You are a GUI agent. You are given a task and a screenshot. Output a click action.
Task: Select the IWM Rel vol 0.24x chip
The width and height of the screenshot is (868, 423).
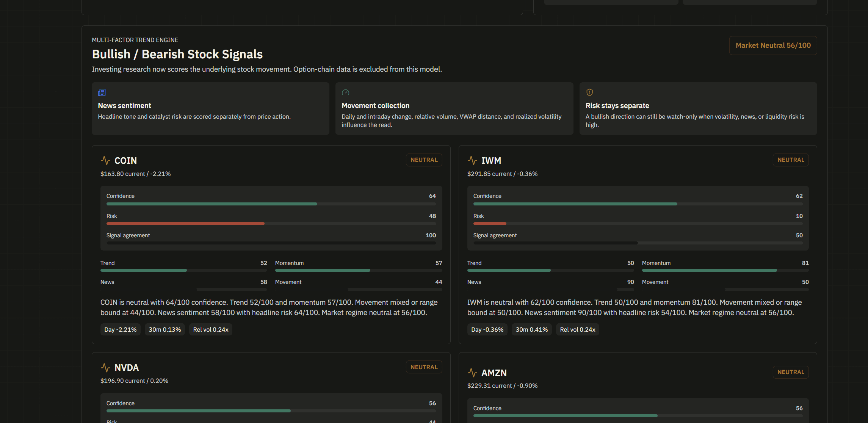(x=578, y=330)
